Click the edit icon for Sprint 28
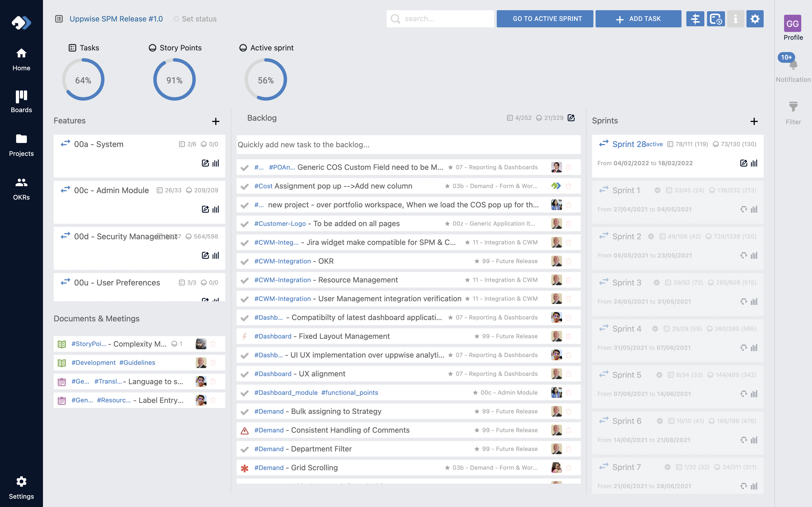This screenshot has height=507, width=812. tap(743, 163)
